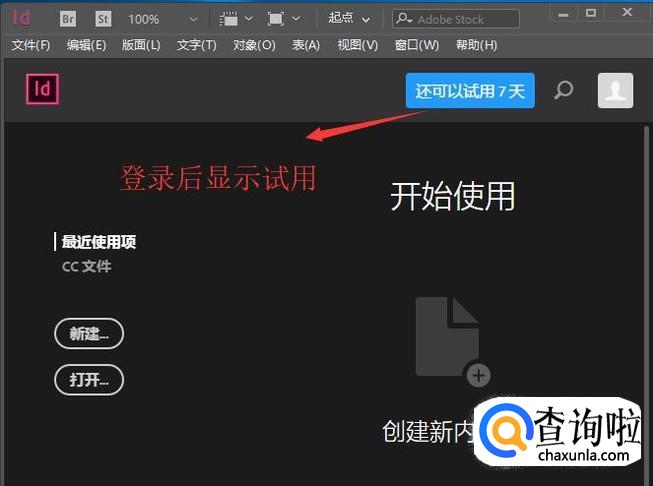Click the large Id logo on start screen
Image resolution: width=653 pixels, height=486 pixels.
[42, 89]
